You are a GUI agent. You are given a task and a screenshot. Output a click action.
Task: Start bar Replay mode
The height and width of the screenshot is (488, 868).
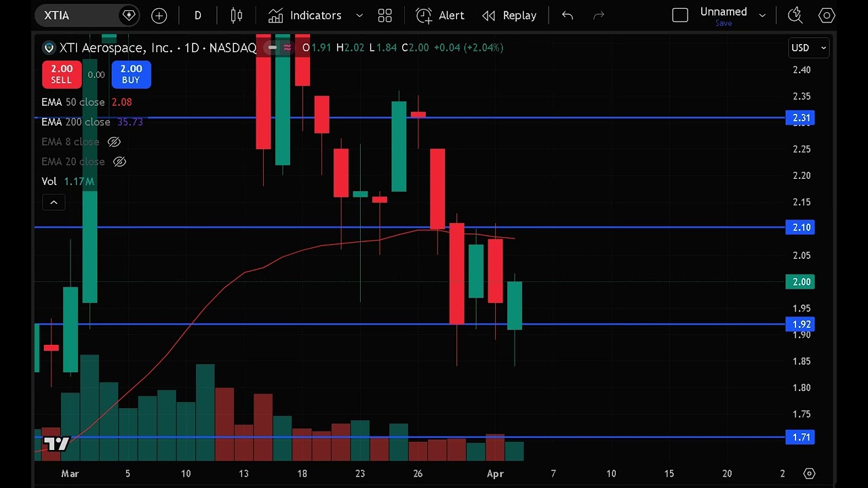pos(509,16)
